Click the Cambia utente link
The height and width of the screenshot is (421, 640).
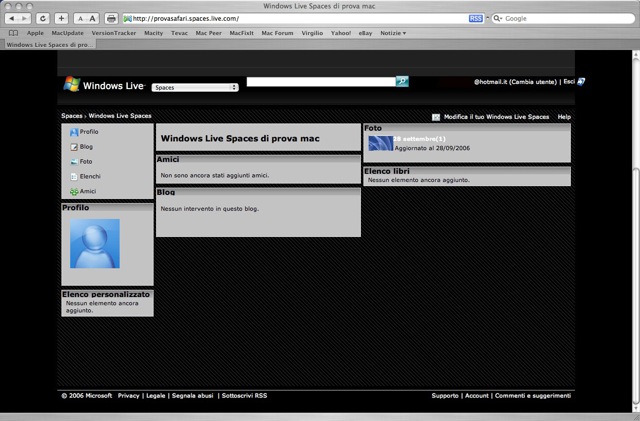[533, 82]
